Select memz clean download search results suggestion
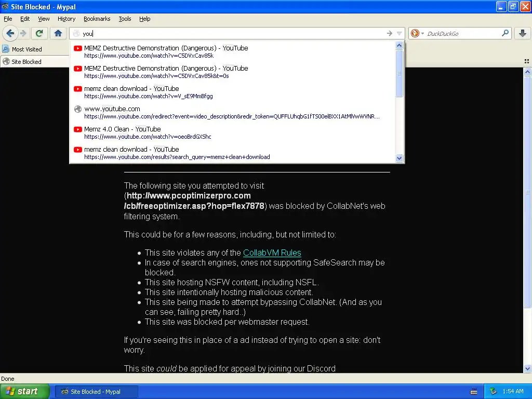532x399 pixels. (233, 153)
